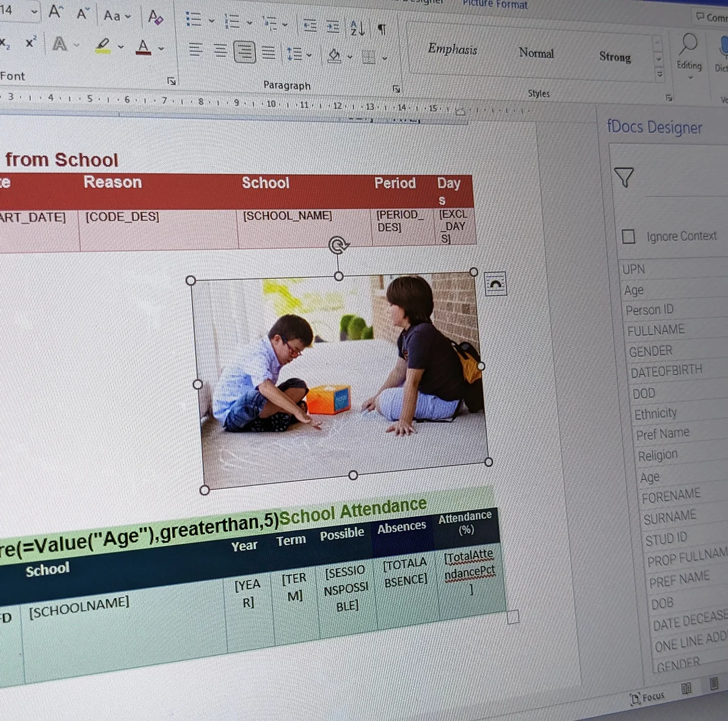Open Layout Options beside the selected picture
This screenshot has height=721, width=728.
click(x=495, y=284)
